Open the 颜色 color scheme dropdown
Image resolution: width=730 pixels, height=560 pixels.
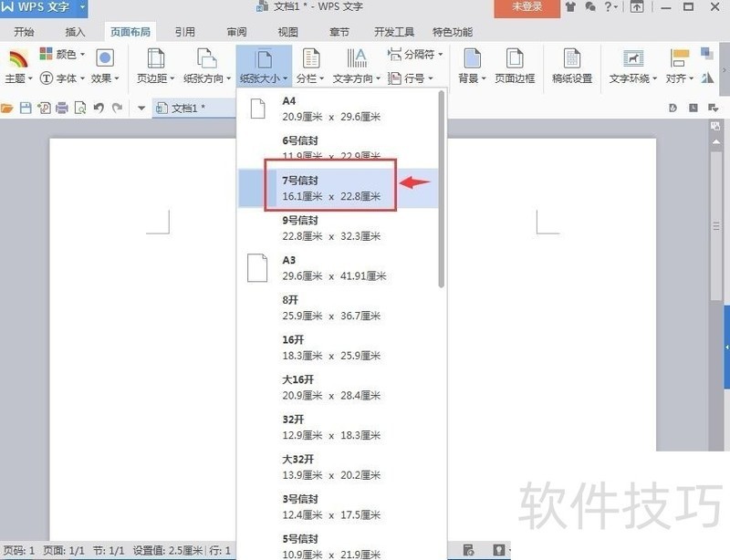[62, 54]
